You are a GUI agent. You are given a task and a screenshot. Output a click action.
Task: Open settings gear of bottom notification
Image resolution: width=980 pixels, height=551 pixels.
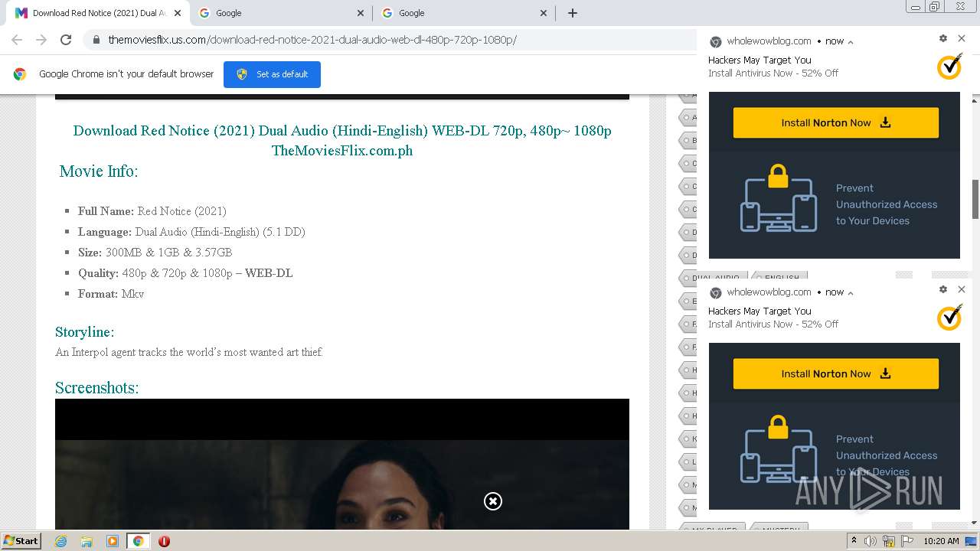tap(943, 289)
